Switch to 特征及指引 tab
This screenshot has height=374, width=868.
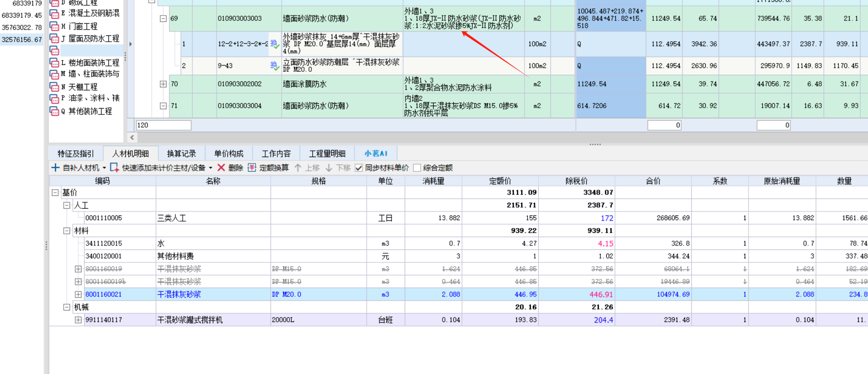76,154
